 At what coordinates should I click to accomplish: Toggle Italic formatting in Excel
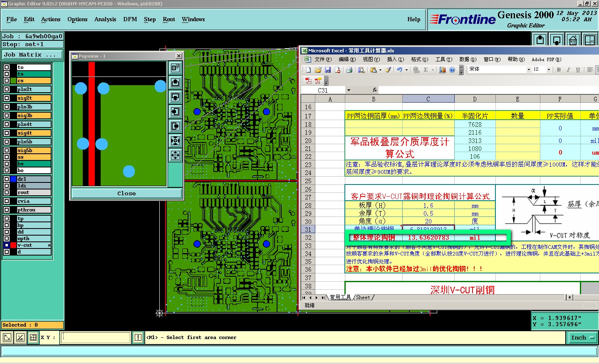click(x=568, y=70)
